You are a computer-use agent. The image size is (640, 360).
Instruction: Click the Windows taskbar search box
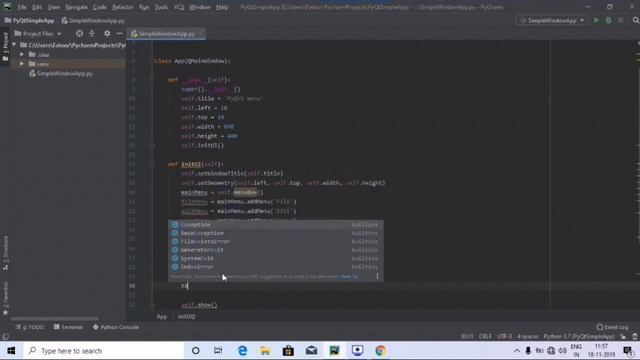coord(103,351)
